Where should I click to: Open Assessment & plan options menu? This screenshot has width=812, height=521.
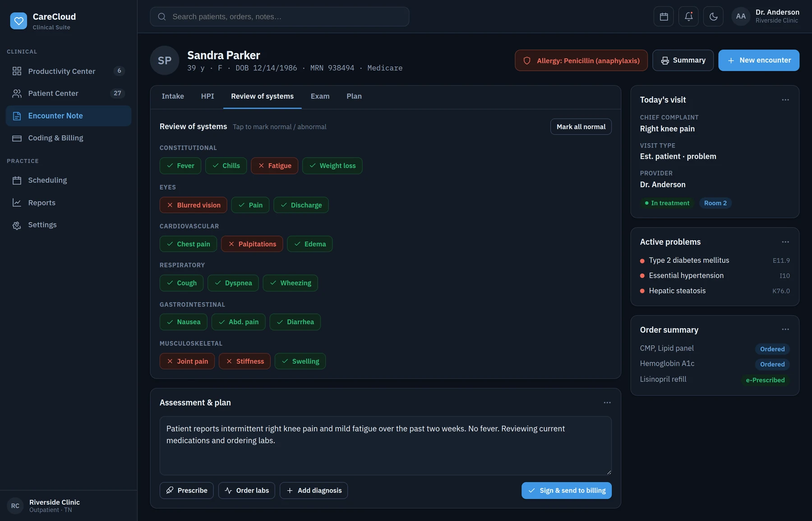[x=607, y=402]
